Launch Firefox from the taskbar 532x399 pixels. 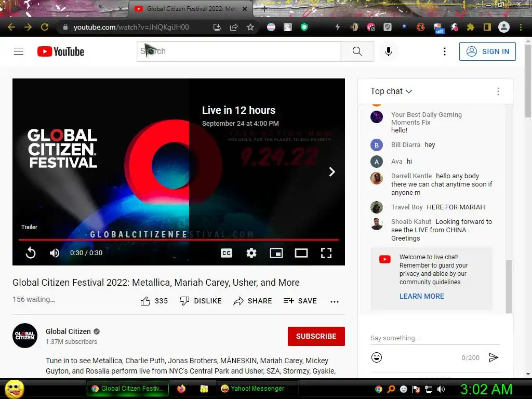181,389
